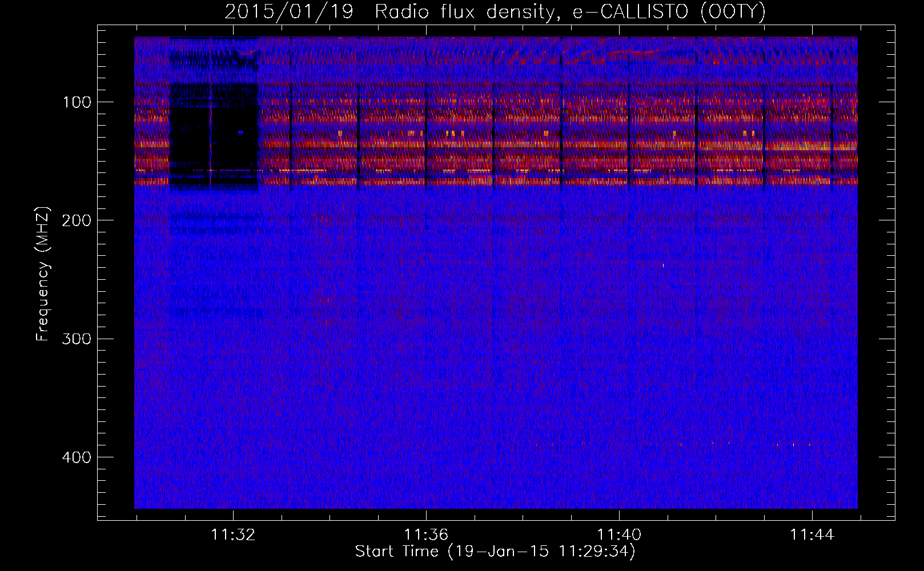This screenshot has height=571, width=924.
Task: Click the 300 frequency tick label
Action: click(77, 339)
